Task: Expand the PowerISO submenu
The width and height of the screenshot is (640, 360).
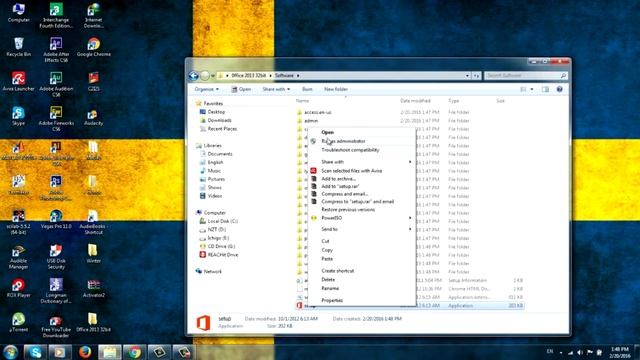Action: click(362, 218)
